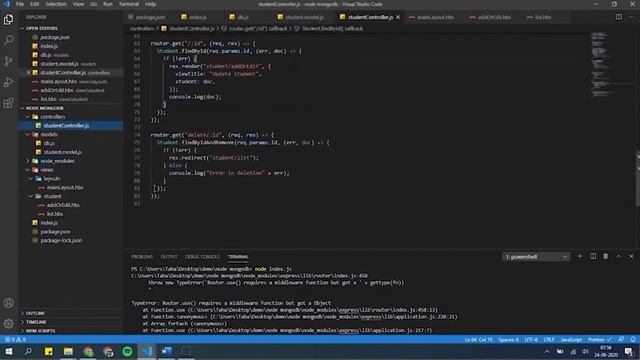Screen dimensions: 640x360
Task: Expand the Timeline section
Action: (x=36, y=322)
